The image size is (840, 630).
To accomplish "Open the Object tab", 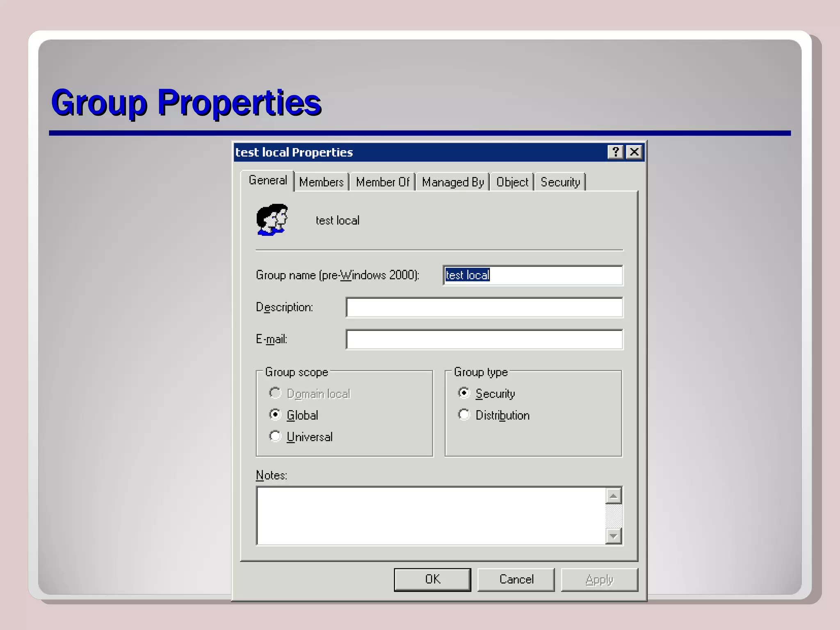I will click(512, 182).
